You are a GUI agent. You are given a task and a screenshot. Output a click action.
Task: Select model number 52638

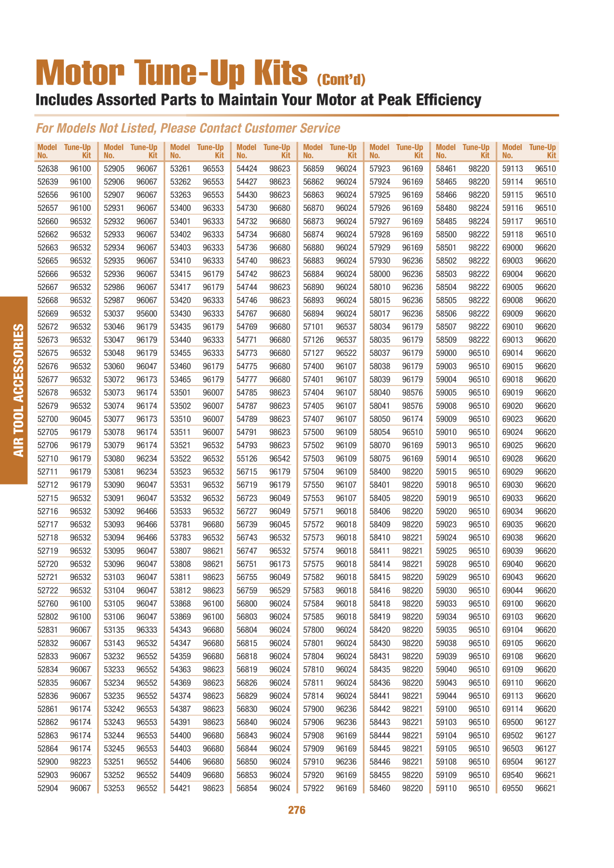pyautogui.click(x=48, y=169)
